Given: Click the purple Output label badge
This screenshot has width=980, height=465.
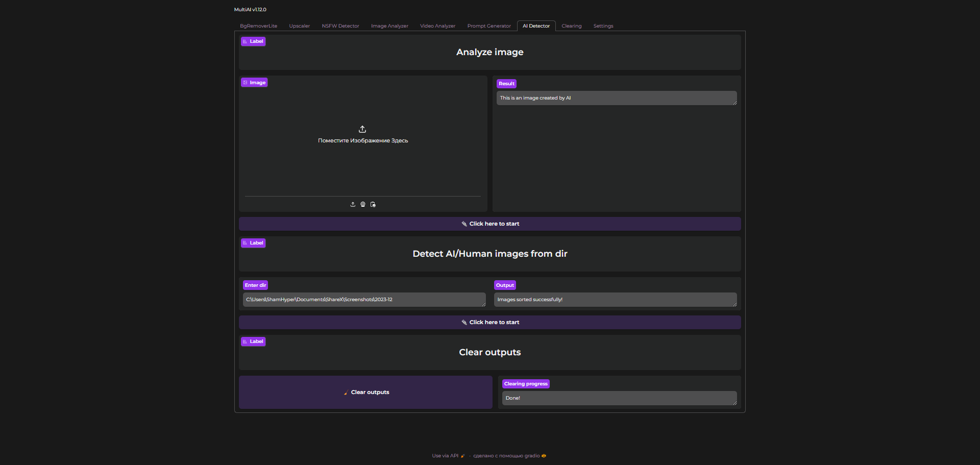Looking at the screenshot, I should [505, 285].
